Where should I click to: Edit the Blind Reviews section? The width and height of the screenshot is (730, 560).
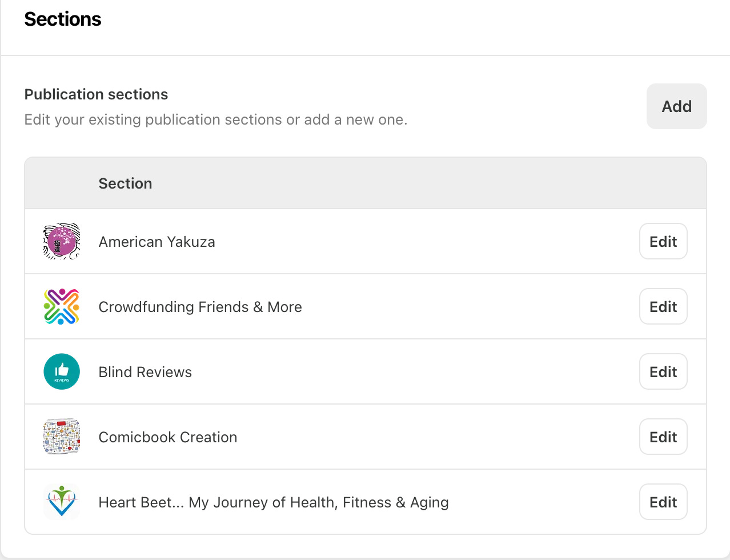663,371
